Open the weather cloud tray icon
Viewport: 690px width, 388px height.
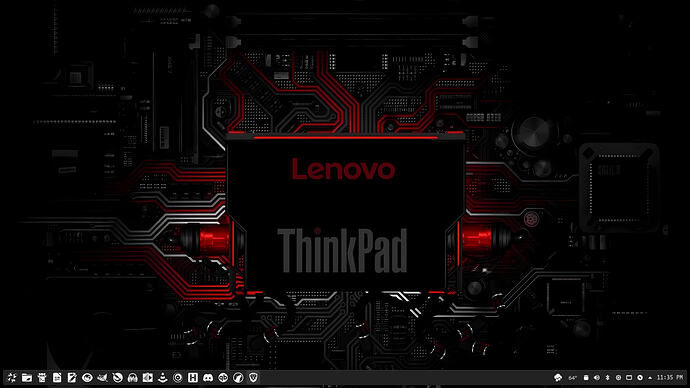[x=558, y=377]
